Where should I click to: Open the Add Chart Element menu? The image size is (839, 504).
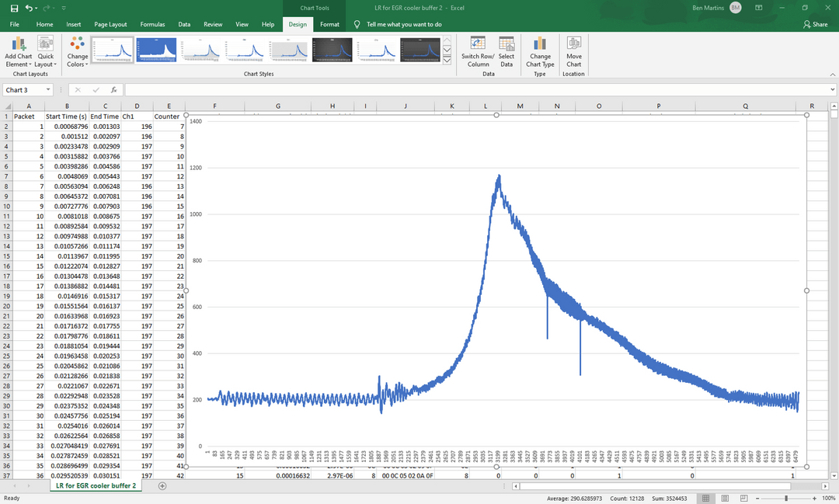click(18, 52)
